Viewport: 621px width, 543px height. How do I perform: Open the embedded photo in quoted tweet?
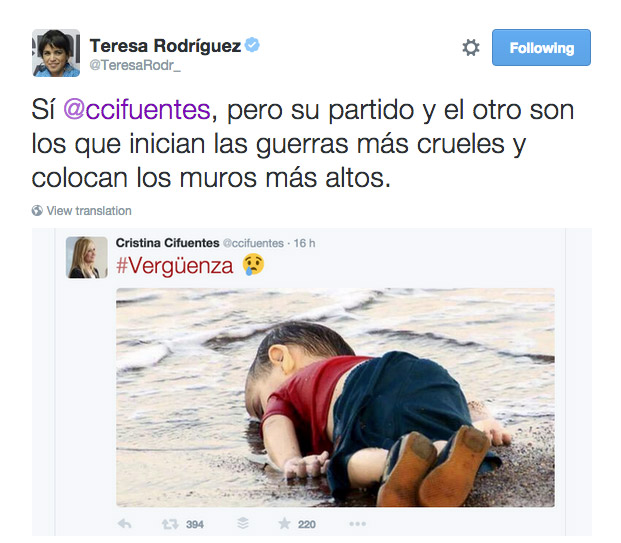point(335,397)
